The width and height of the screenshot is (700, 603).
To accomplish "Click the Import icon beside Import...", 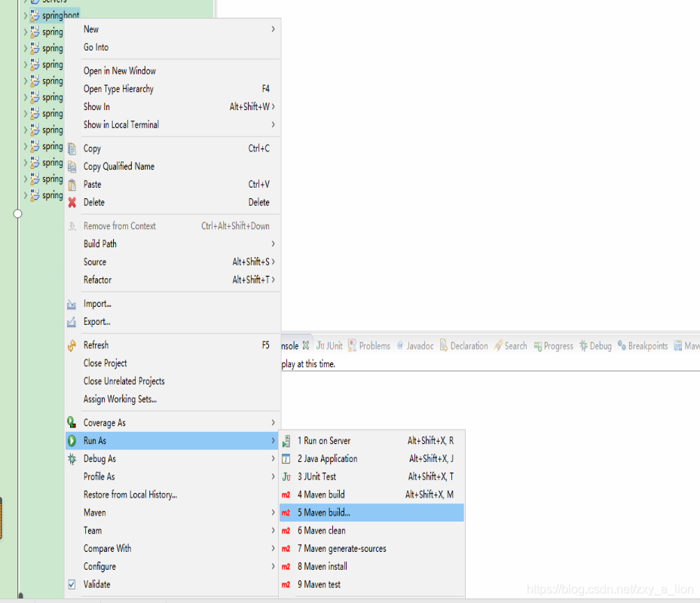I will 72,304.
